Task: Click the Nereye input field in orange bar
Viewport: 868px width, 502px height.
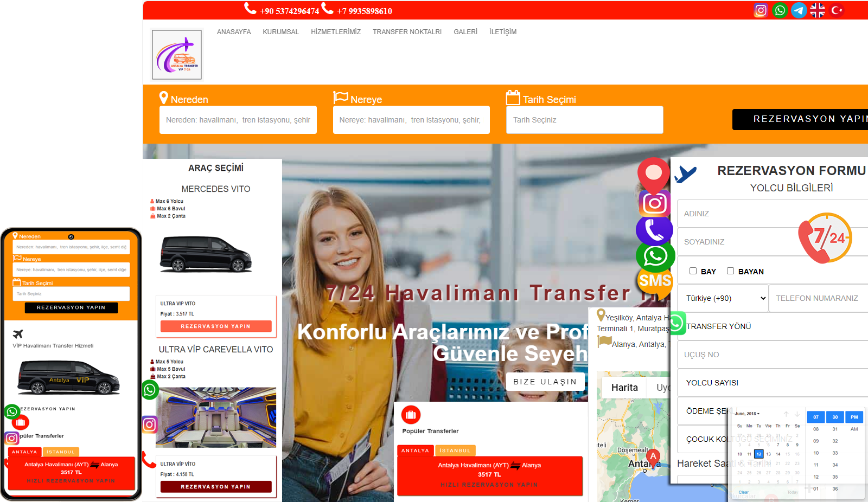Action: click(411, 120)
